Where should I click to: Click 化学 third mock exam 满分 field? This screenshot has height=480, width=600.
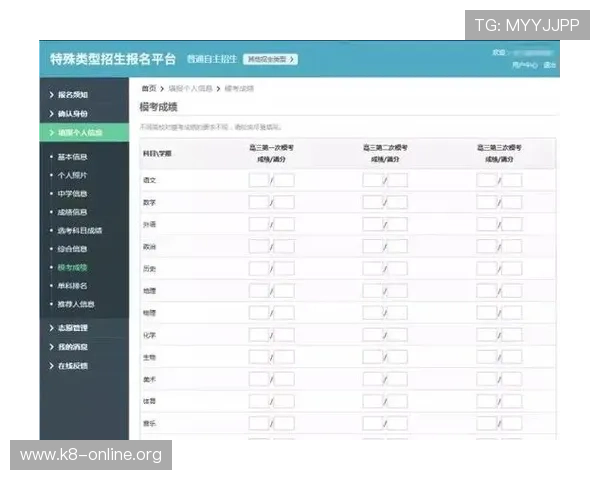point(512,335)
